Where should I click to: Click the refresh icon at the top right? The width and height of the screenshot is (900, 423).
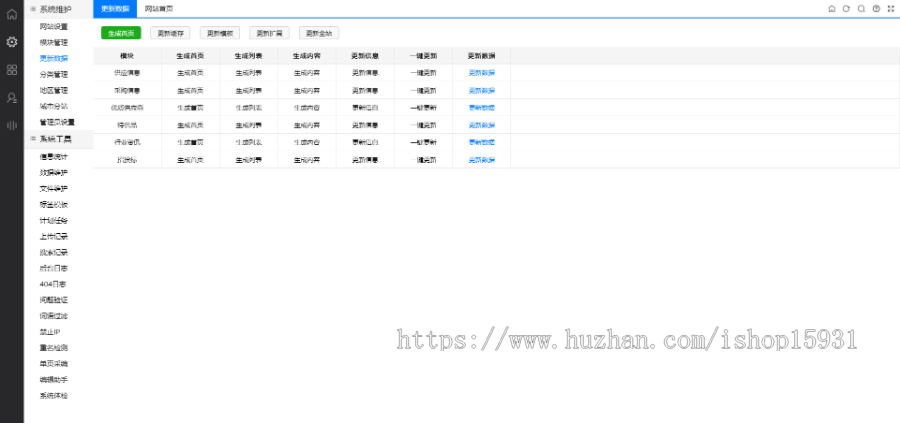point(846,9)
